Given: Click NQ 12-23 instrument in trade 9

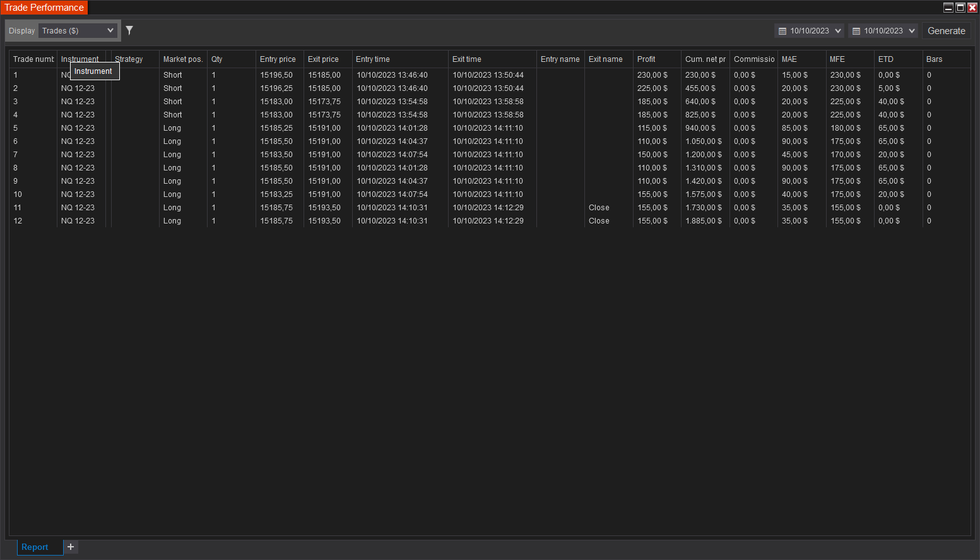Looking at the screenshot, I should [x=78, y=181].
